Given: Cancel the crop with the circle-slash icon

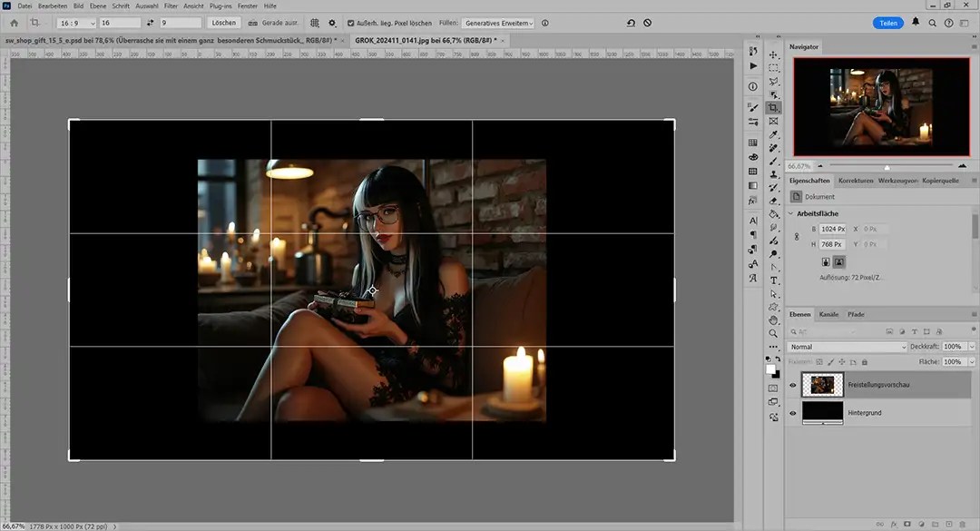Looking at the screenshot, I should [647, 23].
